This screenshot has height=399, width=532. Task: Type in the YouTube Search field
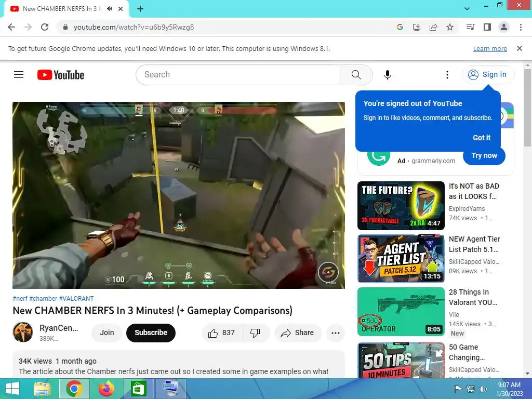238,75
